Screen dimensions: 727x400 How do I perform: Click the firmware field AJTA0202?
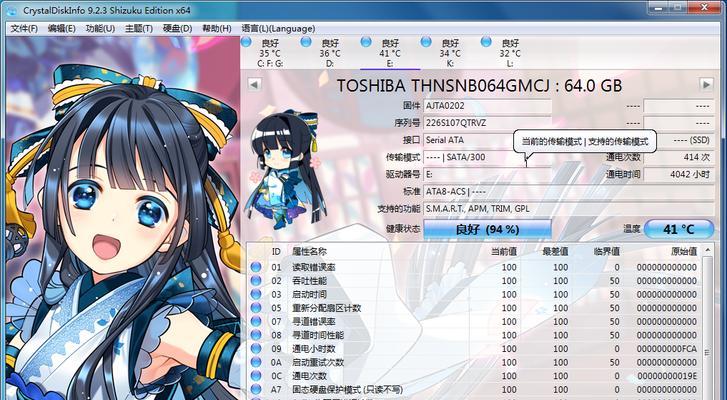click(x=487, y=106)
